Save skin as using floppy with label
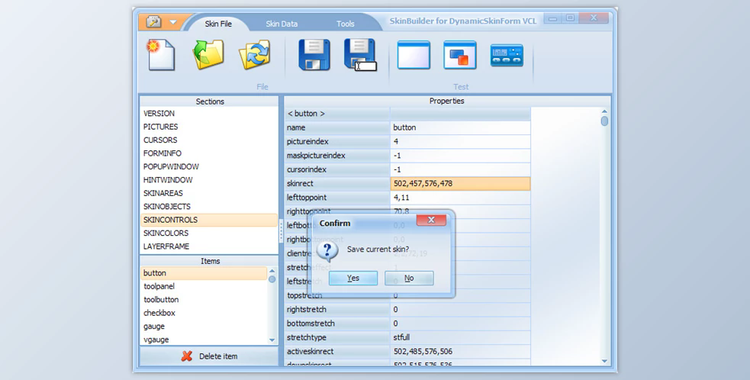The width and height of the screenshot is (750, 380). coord(360,55)
